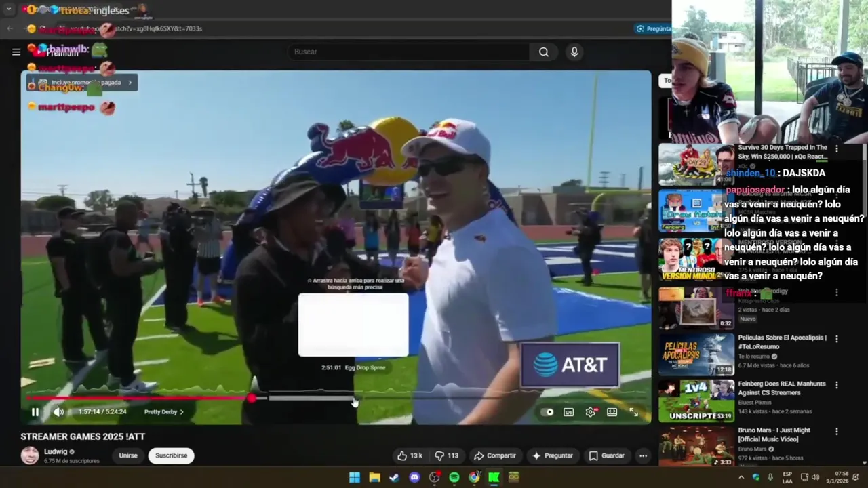Open OBS Studio from the taskbar
This screenshot has height=488, width=868.
point(434,477)
